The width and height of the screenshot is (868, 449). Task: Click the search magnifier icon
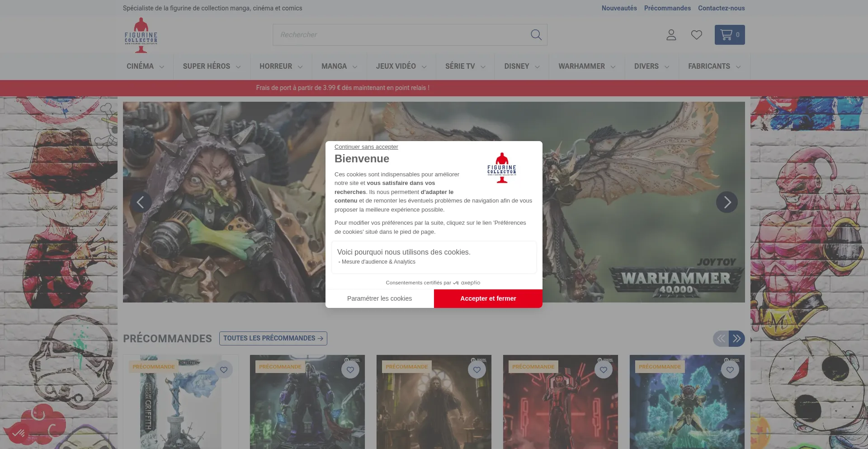pyautogui.click(x=536, y=35)
